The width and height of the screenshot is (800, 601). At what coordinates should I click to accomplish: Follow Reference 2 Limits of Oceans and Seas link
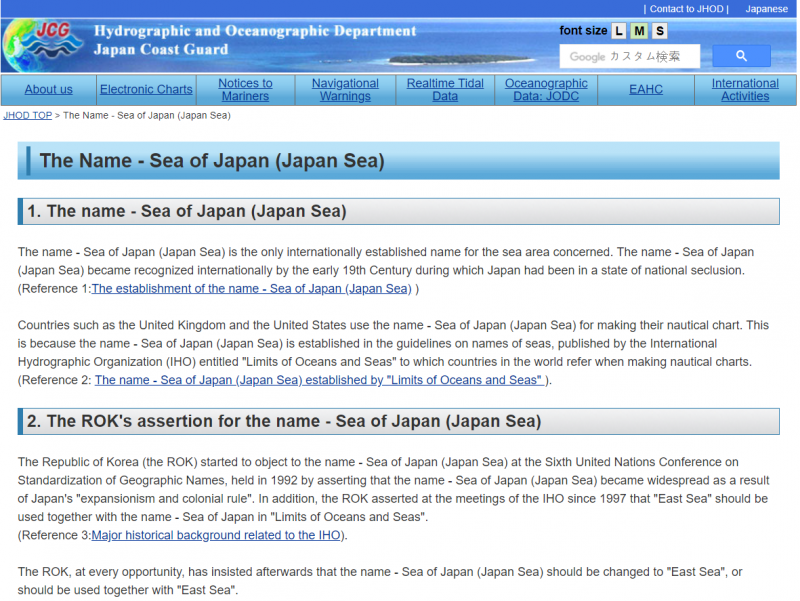click(x=320, y=380)
